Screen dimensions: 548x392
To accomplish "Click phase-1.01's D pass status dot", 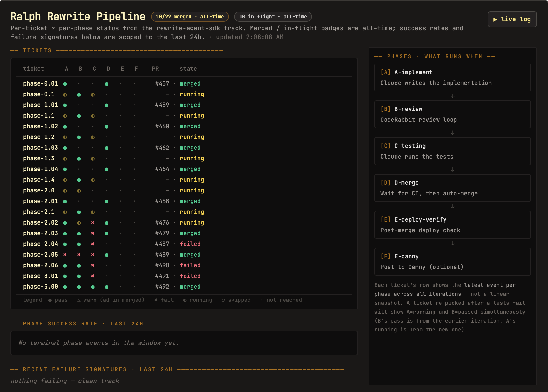I will click(107, 105).
